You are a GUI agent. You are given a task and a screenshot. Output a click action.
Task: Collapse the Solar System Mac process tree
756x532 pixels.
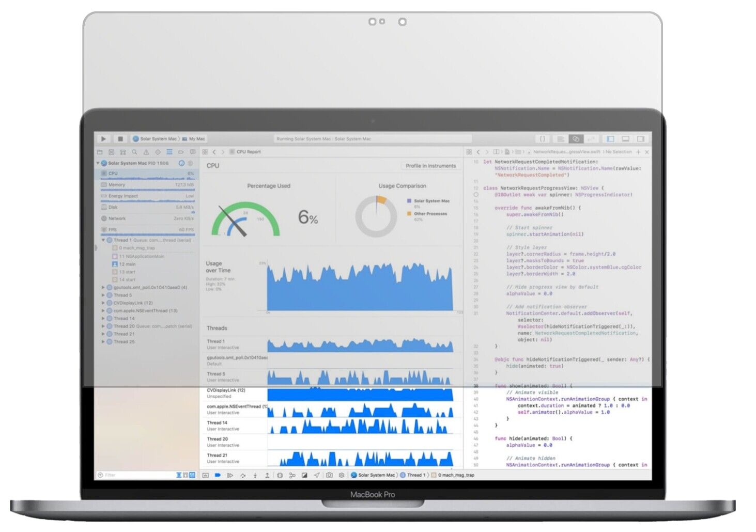click(x=98, y=163)
